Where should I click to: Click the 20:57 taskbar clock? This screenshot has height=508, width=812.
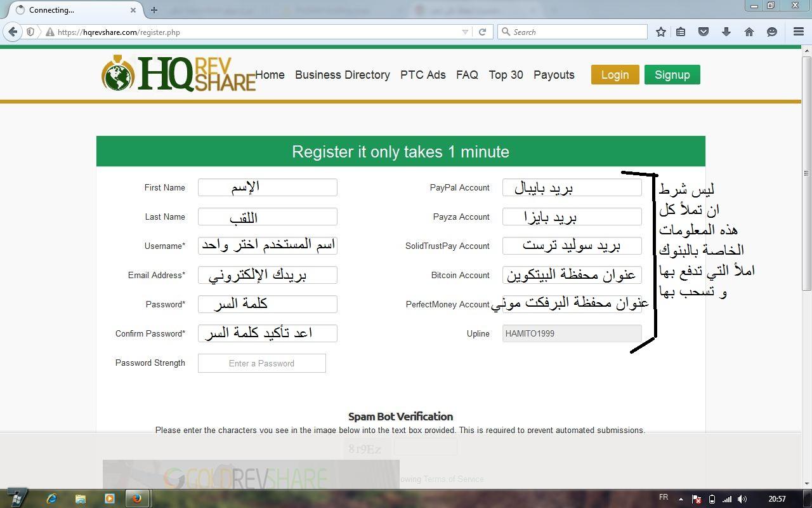777,499
